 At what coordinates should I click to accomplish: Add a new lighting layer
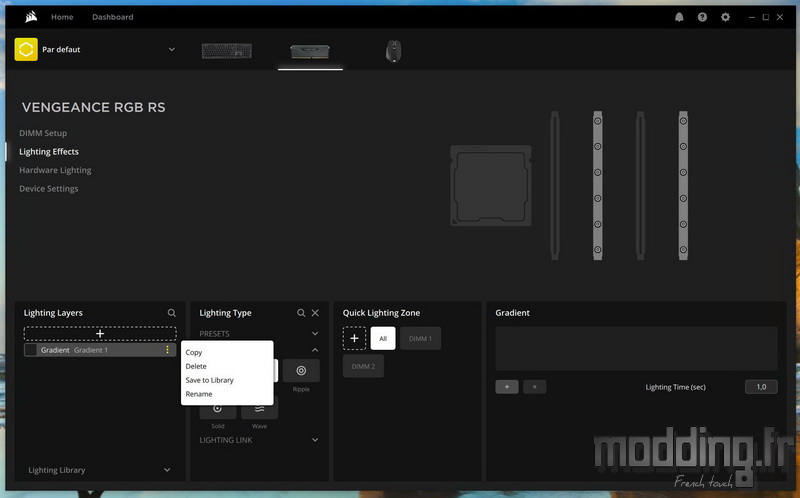(100, 334)
